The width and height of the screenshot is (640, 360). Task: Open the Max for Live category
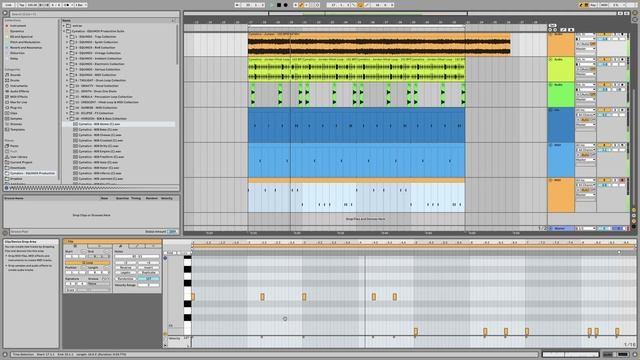[x=19, y=102]
